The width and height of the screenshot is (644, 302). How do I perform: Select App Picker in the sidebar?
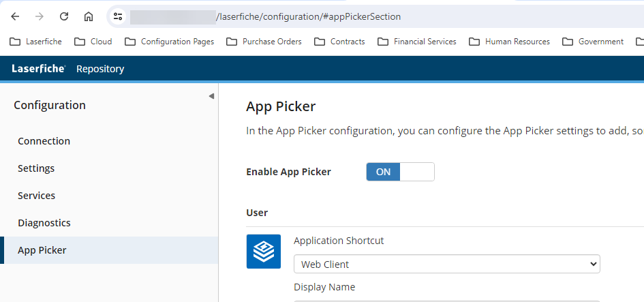click(109, 250)
